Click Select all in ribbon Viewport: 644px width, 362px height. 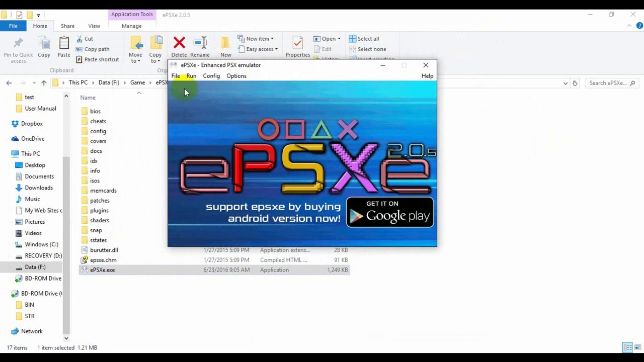click(x=364, y=39)
